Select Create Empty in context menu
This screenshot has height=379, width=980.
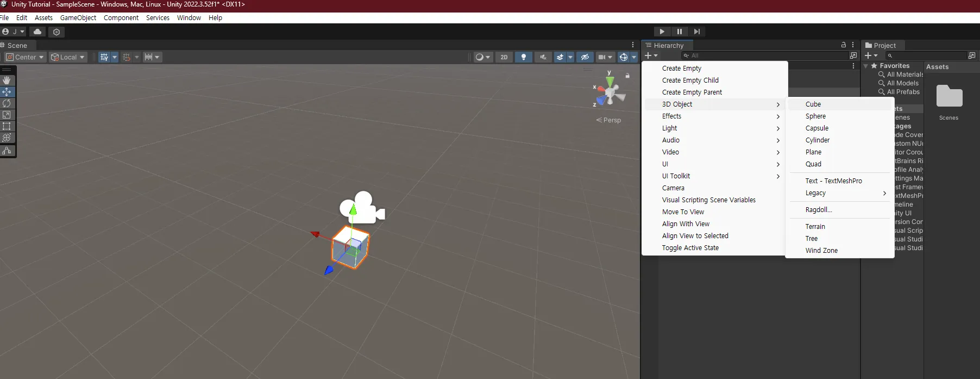pos(715,68)
